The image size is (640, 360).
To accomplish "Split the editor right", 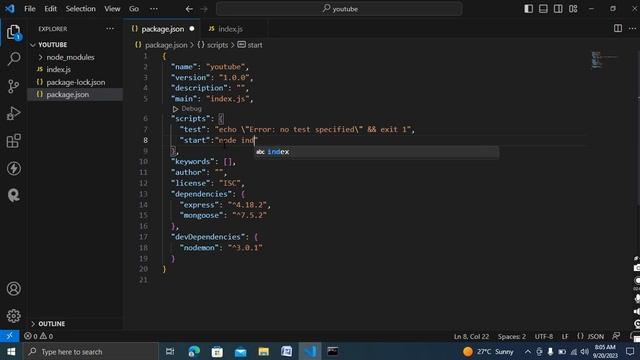I will [618, 28].
